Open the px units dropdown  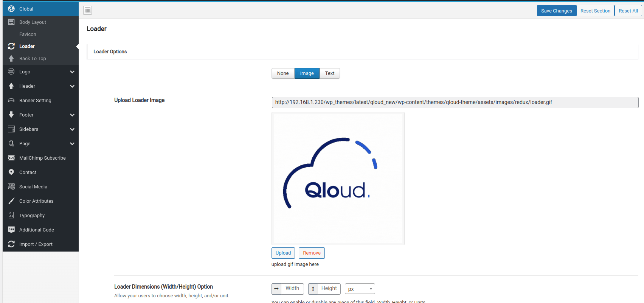[360, 289]
